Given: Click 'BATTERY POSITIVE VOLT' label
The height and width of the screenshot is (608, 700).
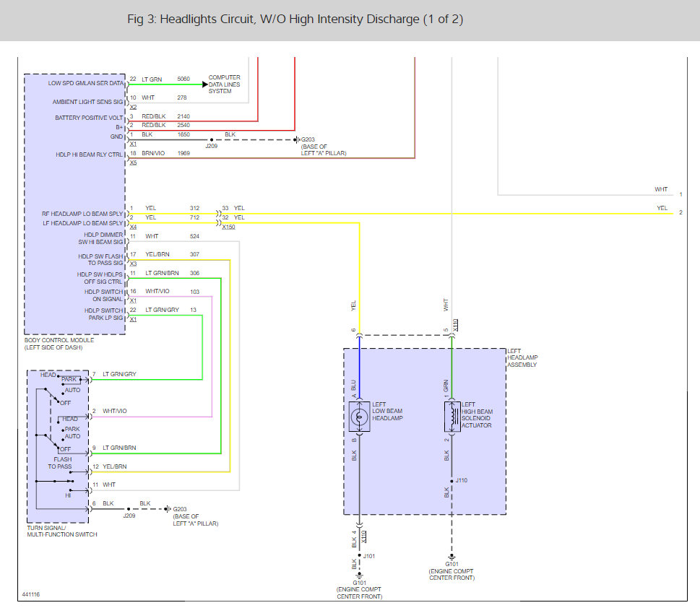Looking at the screenshot, I should click(x=89, y=118).
